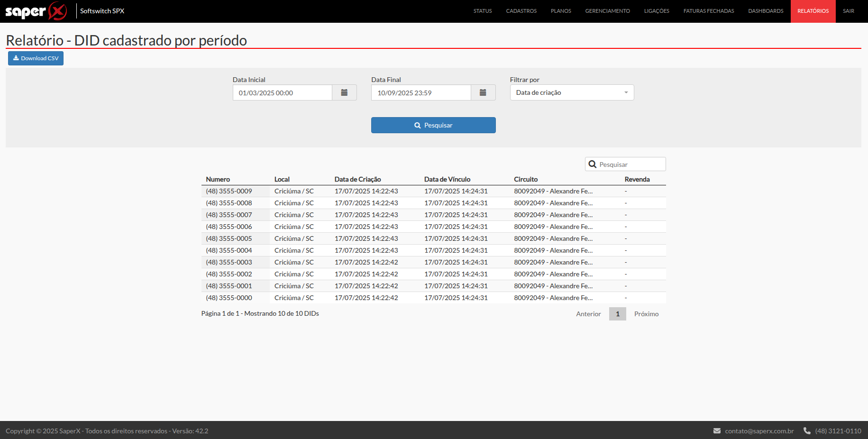
Task: Click the phone icon in footer
Action: click(807, 431)
